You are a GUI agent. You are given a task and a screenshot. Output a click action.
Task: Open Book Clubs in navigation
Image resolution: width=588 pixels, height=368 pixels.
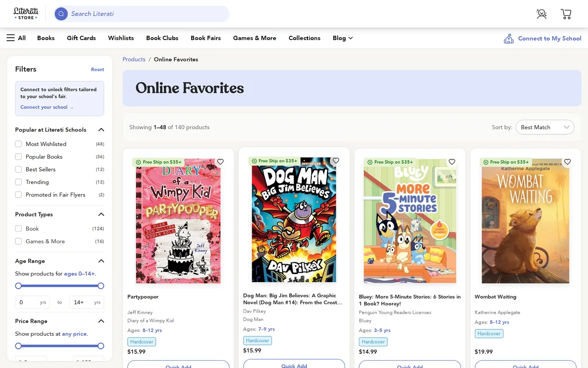click(162, 38)
